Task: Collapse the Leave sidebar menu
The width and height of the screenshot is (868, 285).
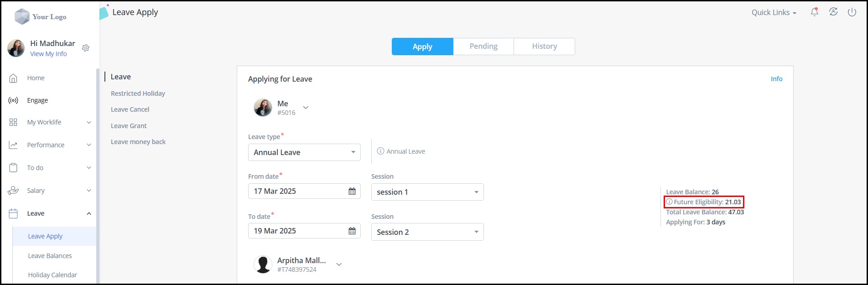Action: tap(50, 213)
